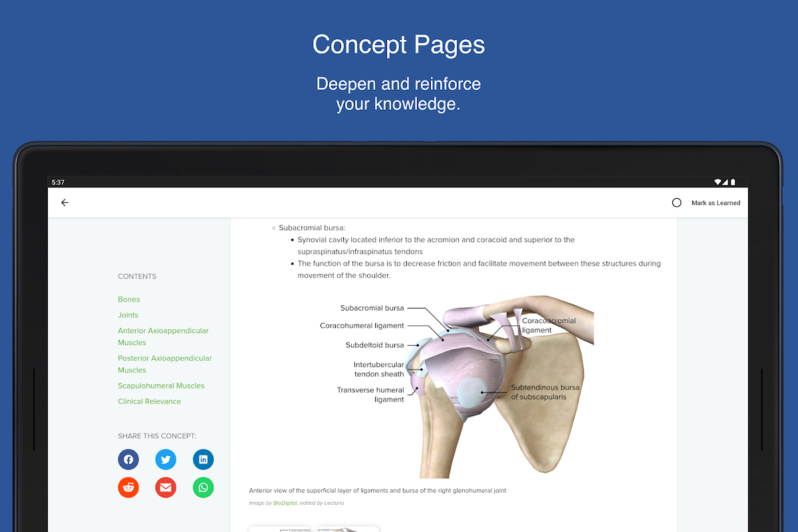798x532 pixels.
Task: Share concept on Twitter
Action: pos(166,460)
